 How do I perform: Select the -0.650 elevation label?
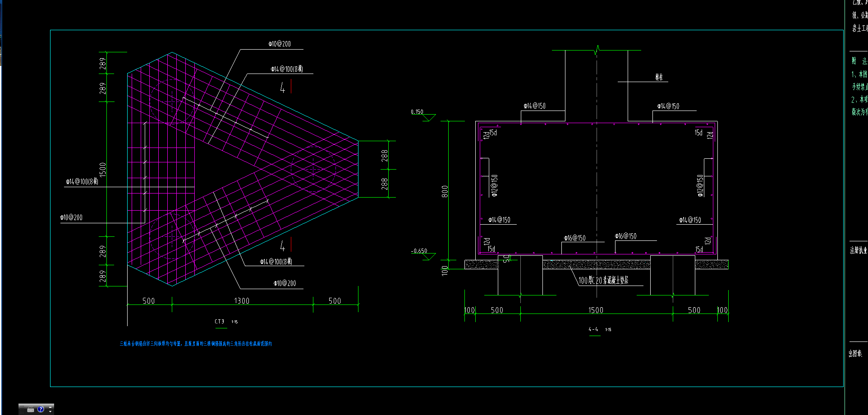point(419,251)
